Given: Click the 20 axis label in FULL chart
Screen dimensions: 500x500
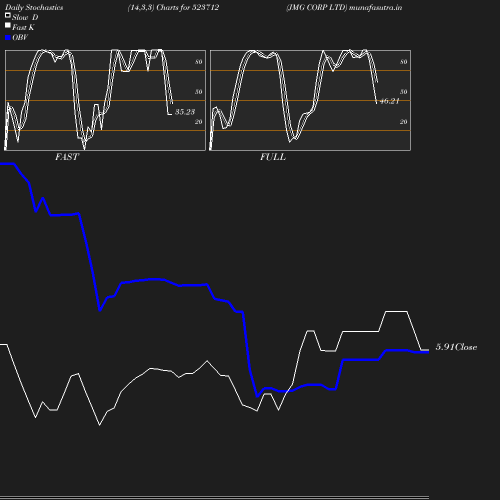Looking at the screenshot, I should coord(404,122).
